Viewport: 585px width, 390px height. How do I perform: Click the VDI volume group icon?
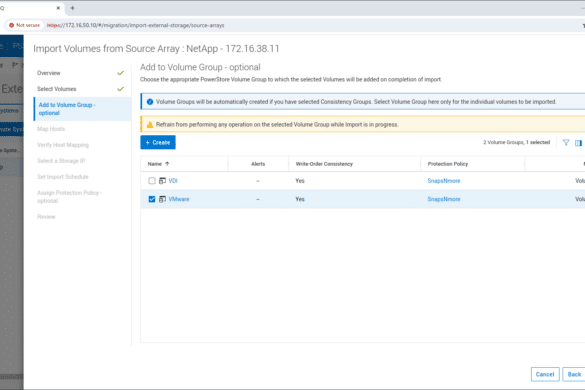(162, 181)
